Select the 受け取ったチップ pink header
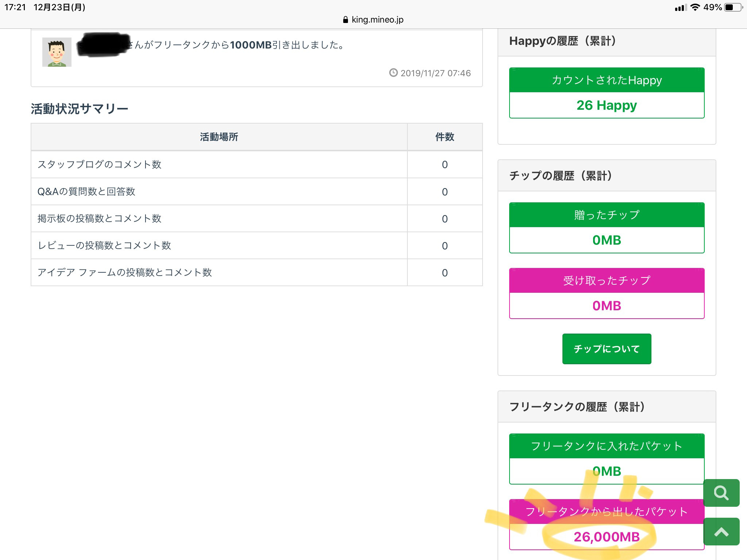Screen dimensions: 747x560 (x=607, y=280)
